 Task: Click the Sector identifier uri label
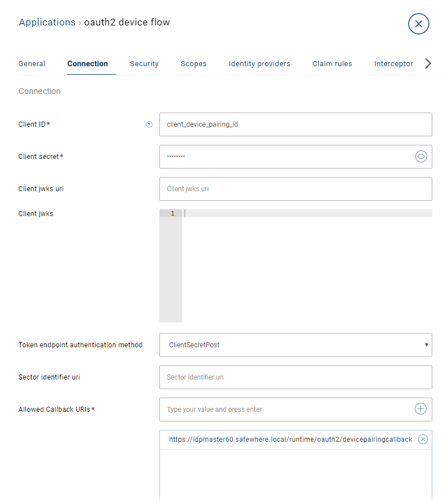(49, 377)
